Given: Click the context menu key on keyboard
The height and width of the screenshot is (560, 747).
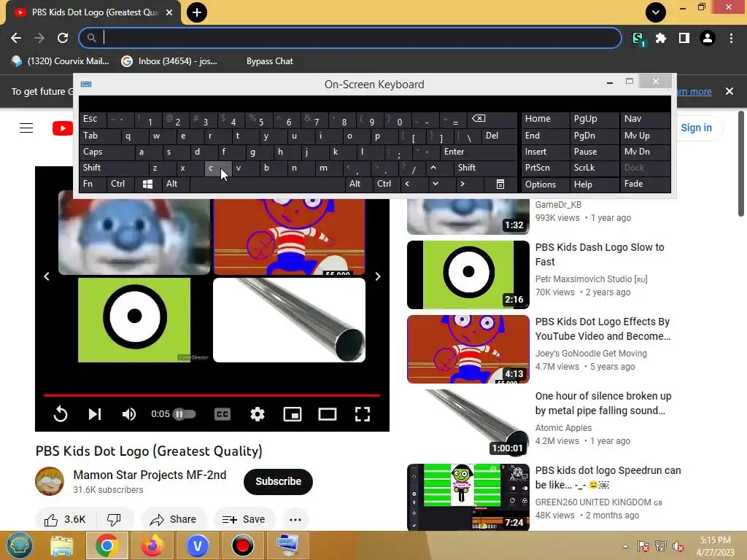Looking at the screenshot, I should [500, 184].
